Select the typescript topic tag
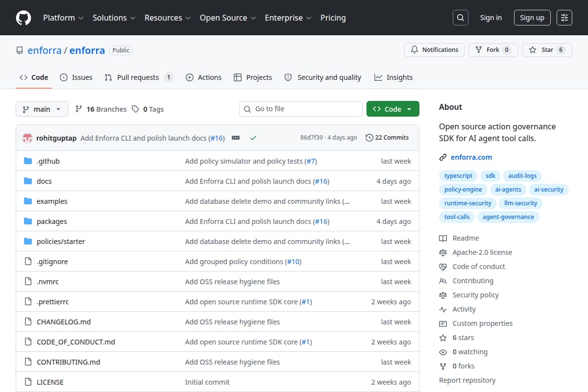Image resolution: width=588 pixels, height=392 pixels. [459, 176]
